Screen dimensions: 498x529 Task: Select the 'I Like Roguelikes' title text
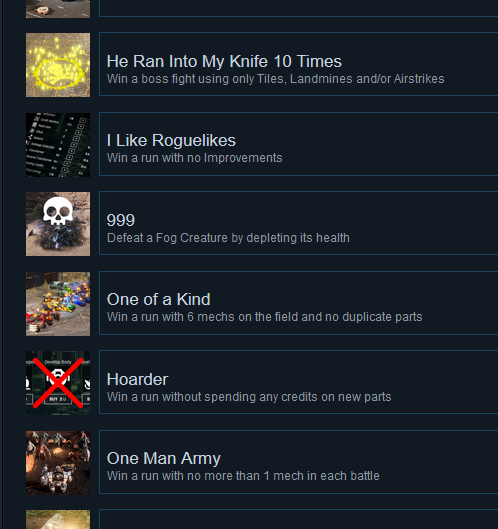click(x=171, y=140)
